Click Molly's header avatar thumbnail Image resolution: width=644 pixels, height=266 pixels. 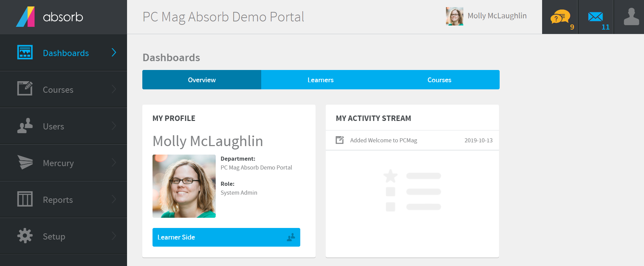coord(454,16)
